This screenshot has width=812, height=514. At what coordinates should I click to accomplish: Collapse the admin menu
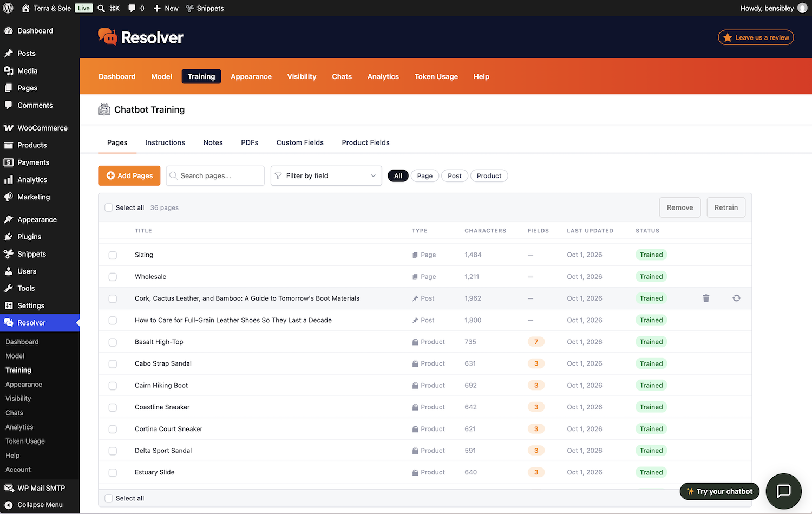pos(40,505)
